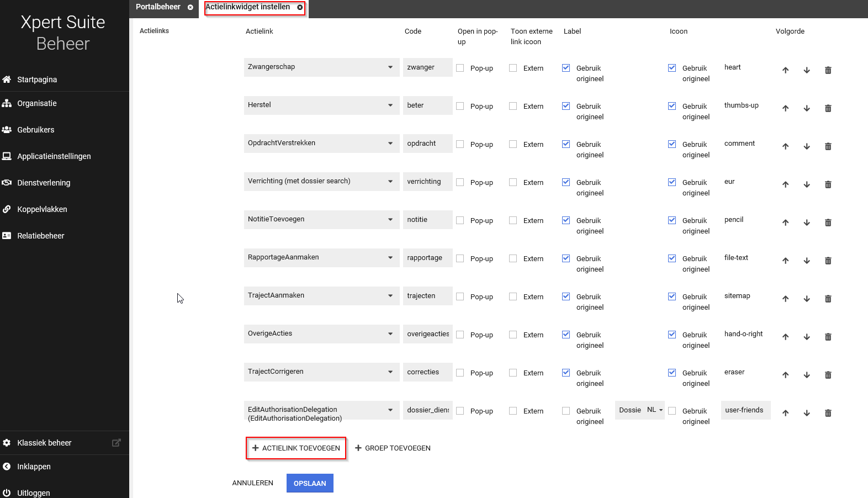The image size is (868, 498).
Task: Move the RapportageAanmaken row down
Action: pyautogui.click(x=807, y=261)
